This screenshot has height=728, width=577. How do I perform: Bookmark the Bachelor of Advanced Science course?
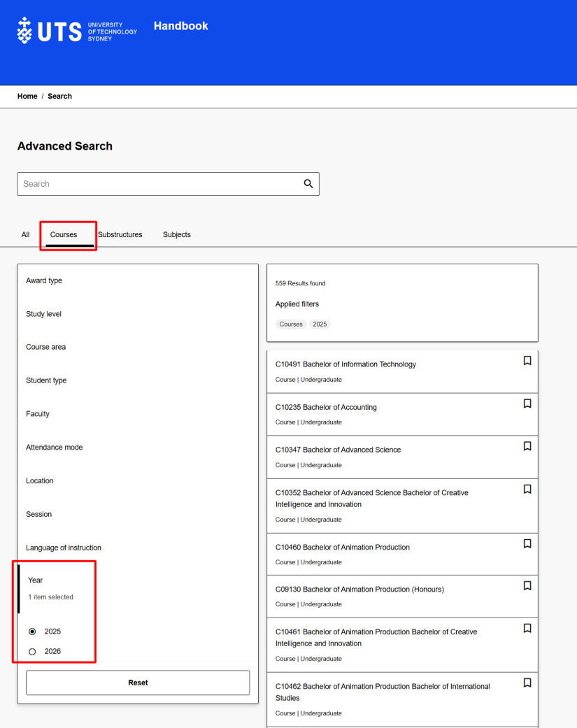click(x=527, y=446)
